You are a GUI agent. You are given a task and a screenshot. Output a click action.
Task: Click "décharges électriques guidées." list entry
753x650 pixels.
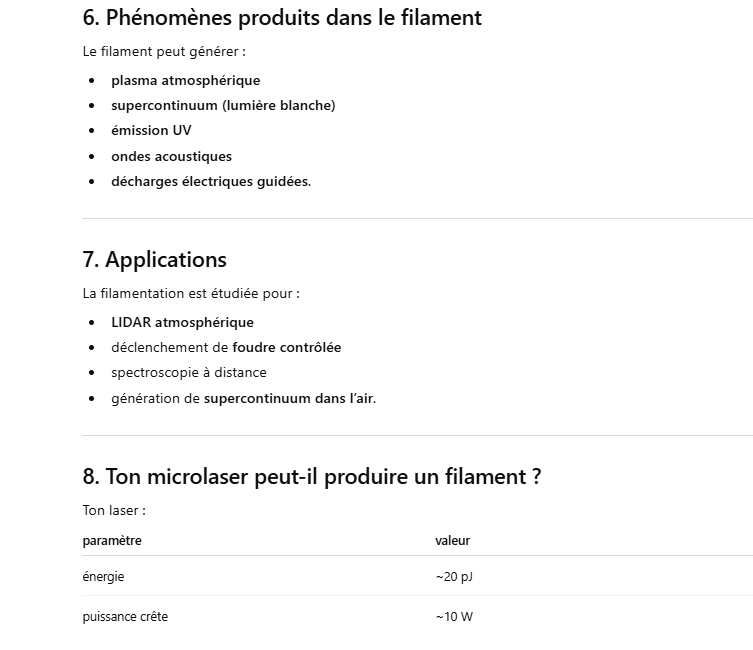point(211,181)
